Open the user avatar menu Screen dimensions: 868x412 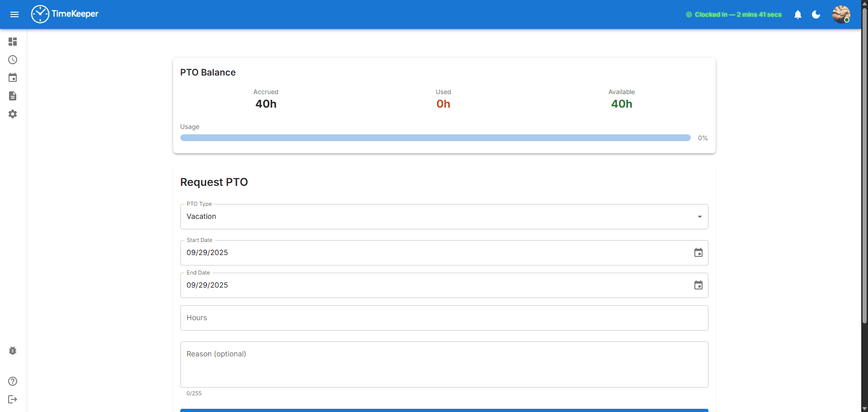(x=841, y=14)
